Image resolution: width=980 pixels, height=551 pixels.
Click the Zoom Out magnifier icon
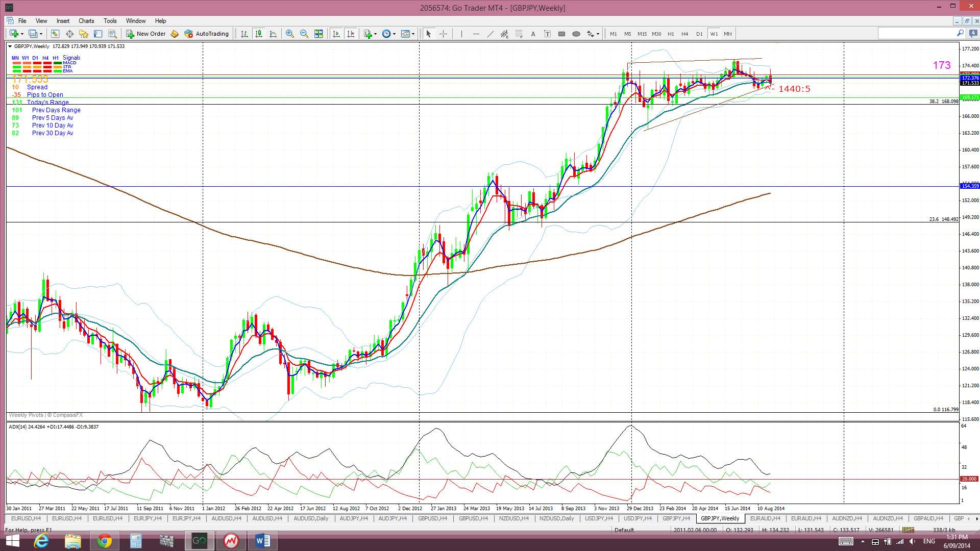click(x=304, y=34)
